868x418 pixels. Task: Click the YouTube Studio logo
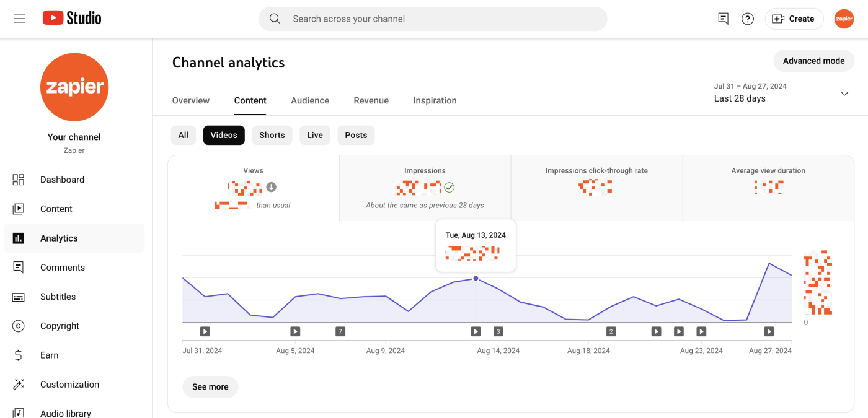(72, 19)
